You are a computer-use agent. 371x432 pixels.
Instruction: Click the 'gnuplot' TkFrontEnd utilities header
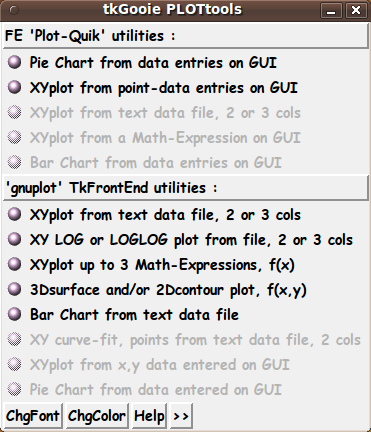pos(185,188)
